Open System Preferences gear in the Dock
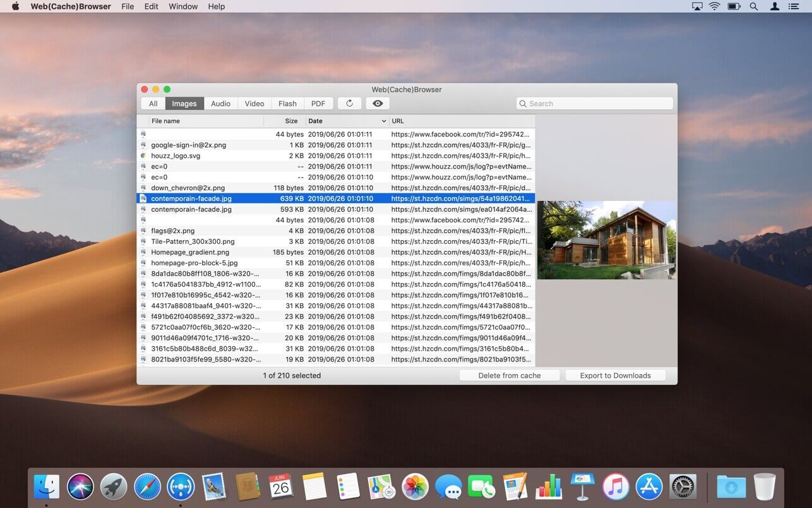812x508 pixels. tap(683, 487)
